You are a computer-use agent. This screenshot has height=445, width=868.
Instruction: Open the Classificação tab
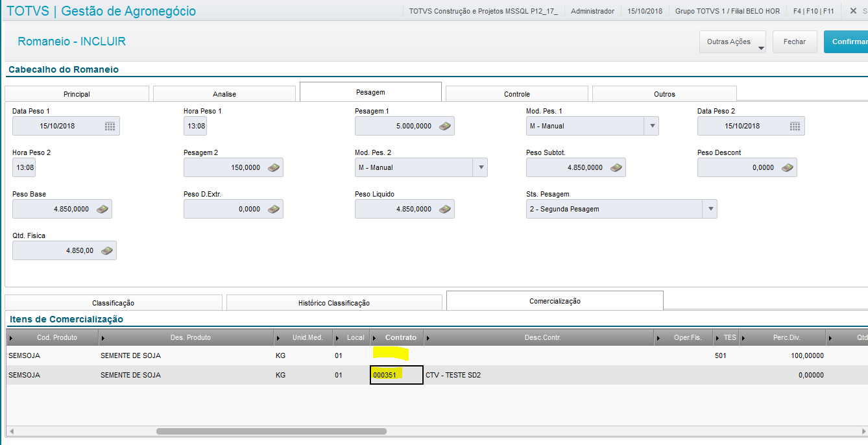114,303
